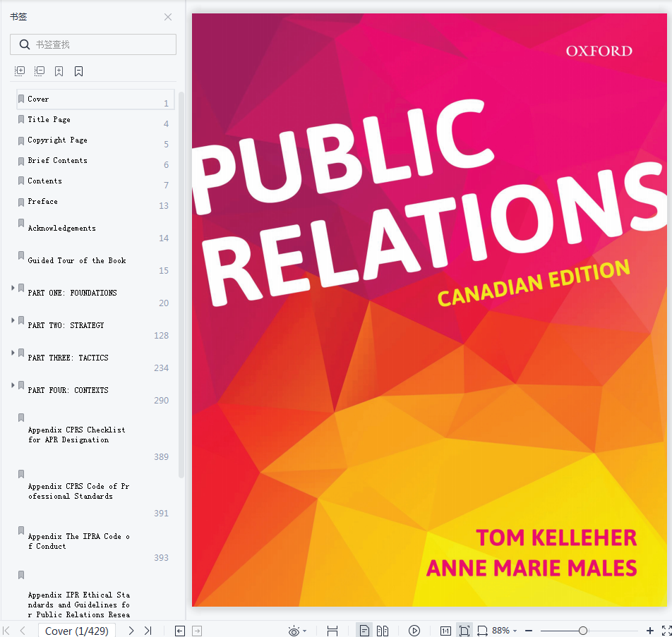The width and height of the screenshot is (672, 637).
Task: Expand PART ONE: FOUNDATIONS section
Action: coord(13,288)
